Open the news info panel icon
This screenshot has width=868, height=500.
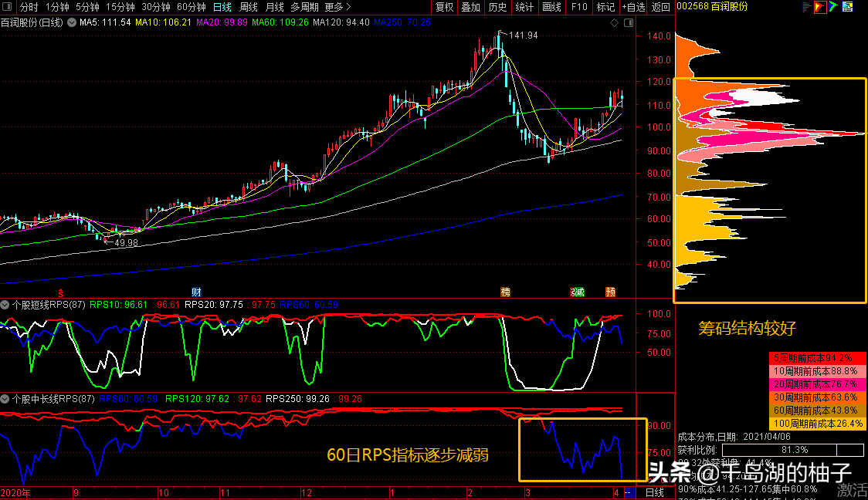click(x=847, y=7)
